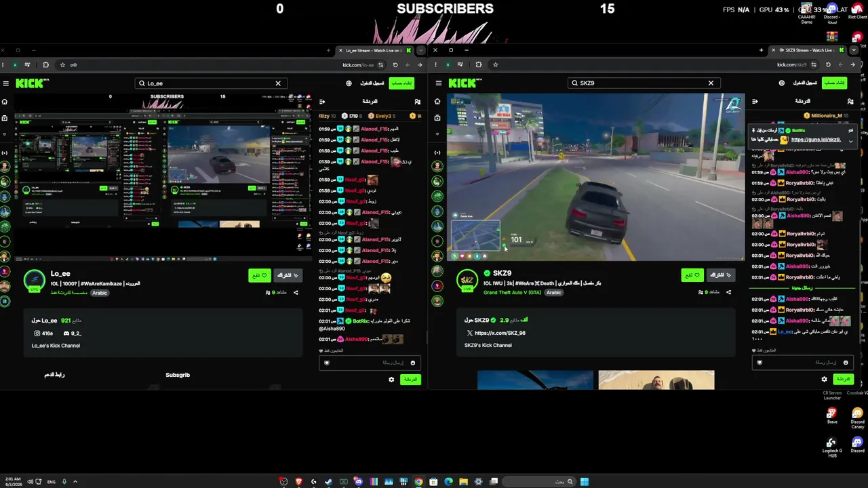Click the Lo_ee channel avatar
868x488 pixels.
click(35, 280)
